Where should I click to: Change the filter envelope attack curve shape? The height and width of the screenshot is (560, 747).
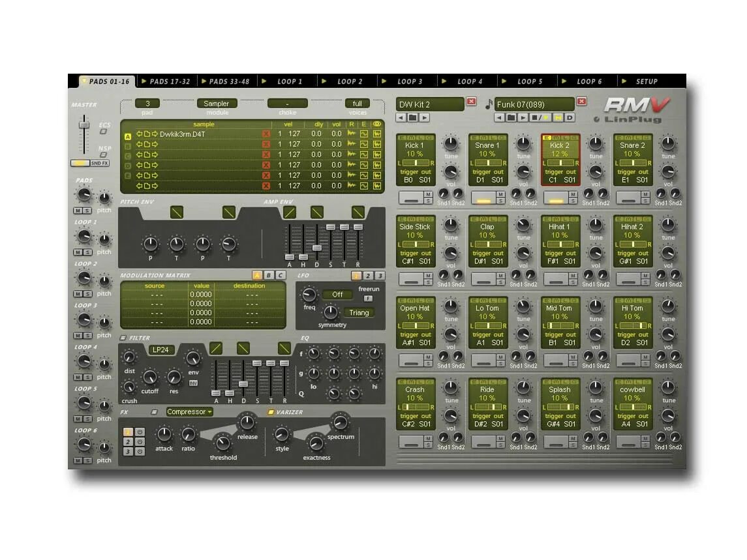(216, 348)
